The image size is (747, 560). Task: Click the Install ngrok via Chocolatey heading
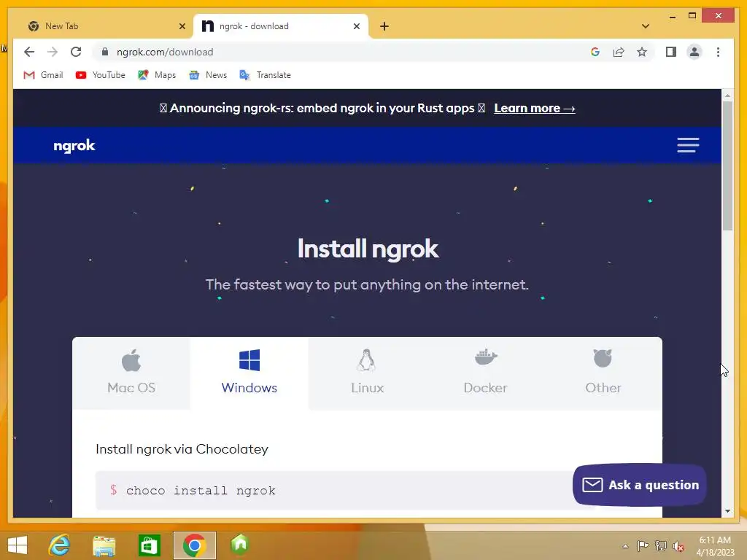click(182, 449)
